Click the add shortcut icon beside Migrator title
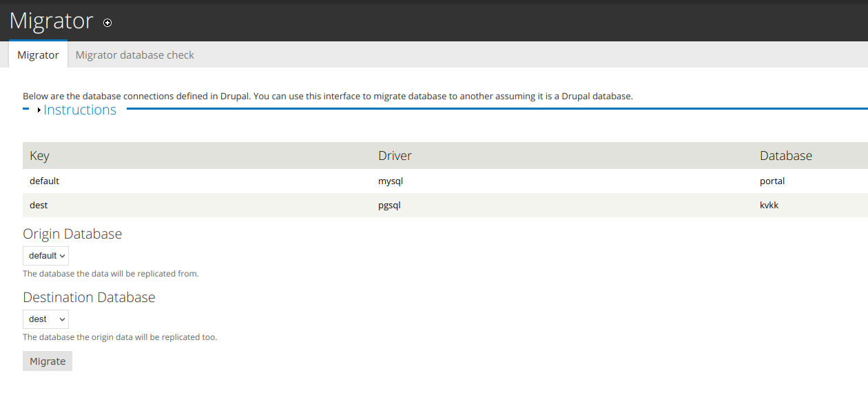The height and width of the screenshot is (400, 868). tap(107, 23)
